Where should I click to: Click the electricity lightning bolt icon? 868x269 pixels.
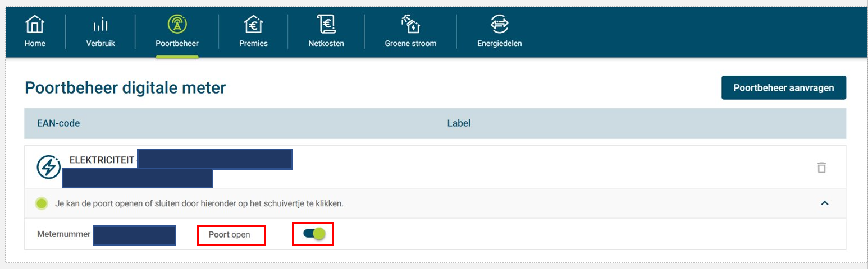click(x=49, y=167)
